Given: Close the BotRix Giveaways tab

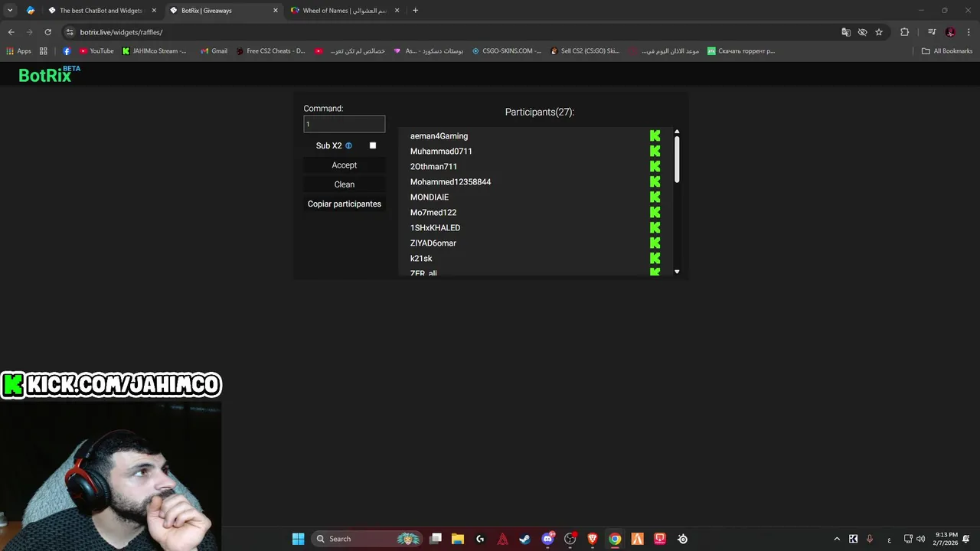Looking at the screenshot, I should pos(276,11).
